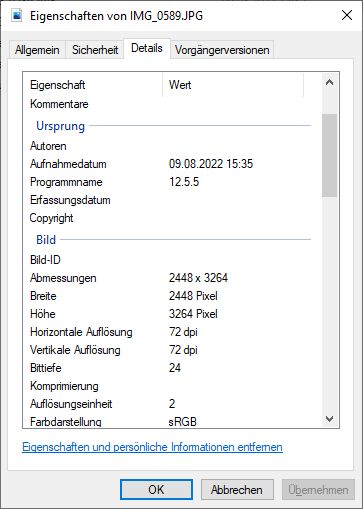Select the Kommentare property row

click(x=170, y=104)
